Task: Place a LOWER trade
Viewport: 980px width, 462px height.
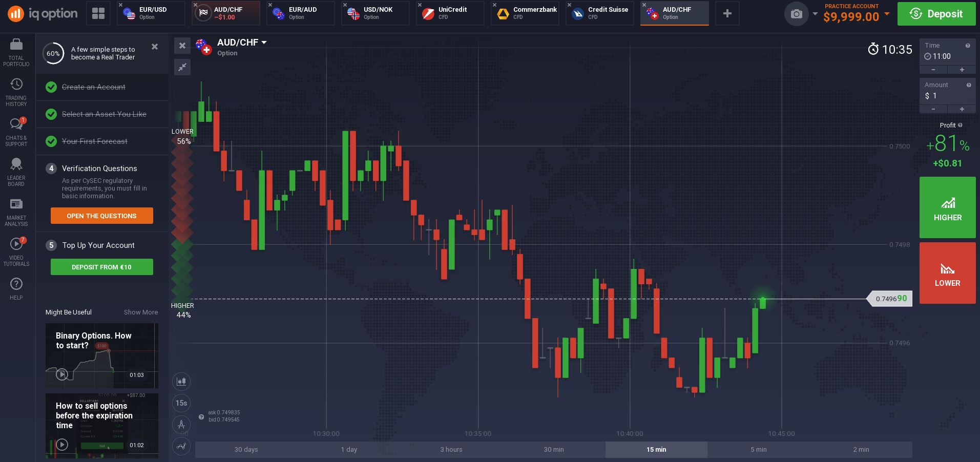Action: coord(948,273)
